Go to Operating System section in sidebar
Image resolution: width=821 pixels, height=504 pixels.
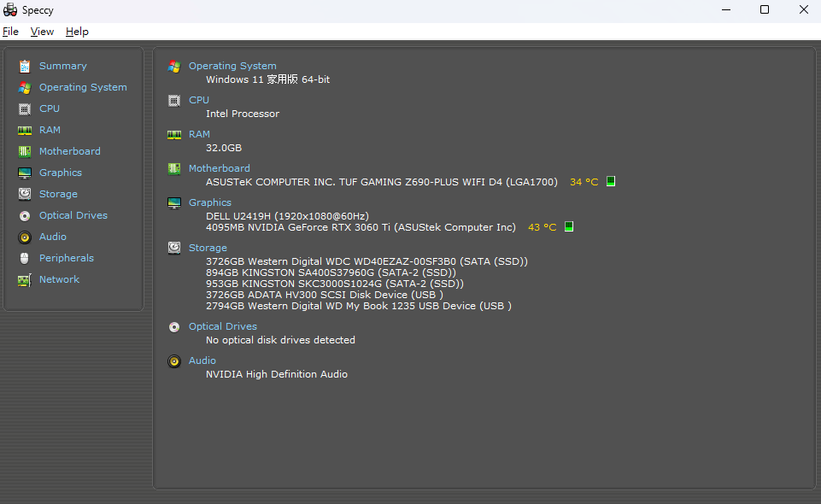pos(83,87)
